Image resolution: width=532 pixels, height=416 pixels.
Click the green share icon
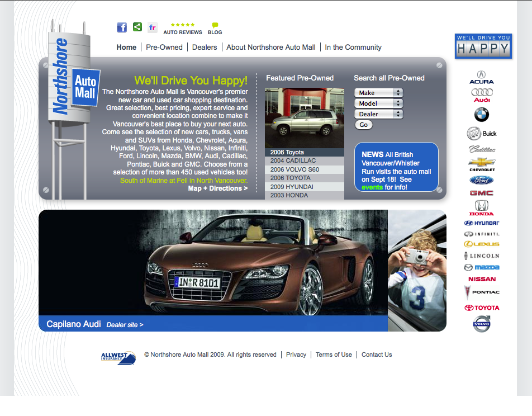(137, 27)
